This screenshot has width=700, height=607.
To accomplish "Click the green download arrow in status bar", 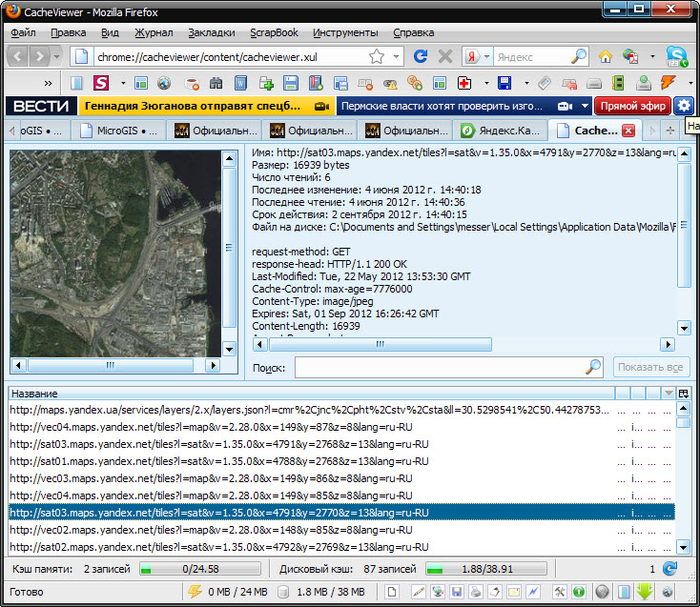I will click(644, 592).
